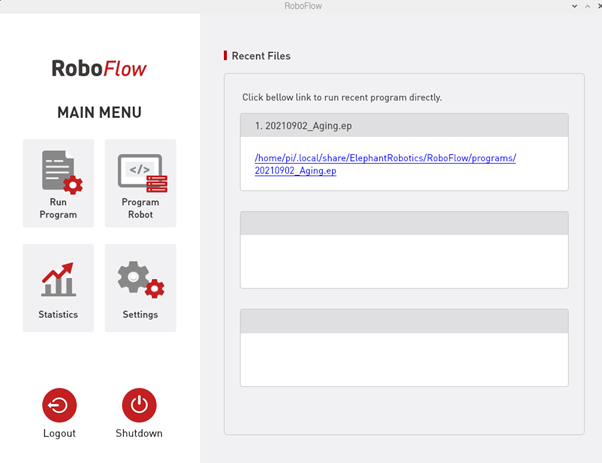The image size is (602, 463).
Task: Click the Recent Files section heading
Action: coord(260,56)
